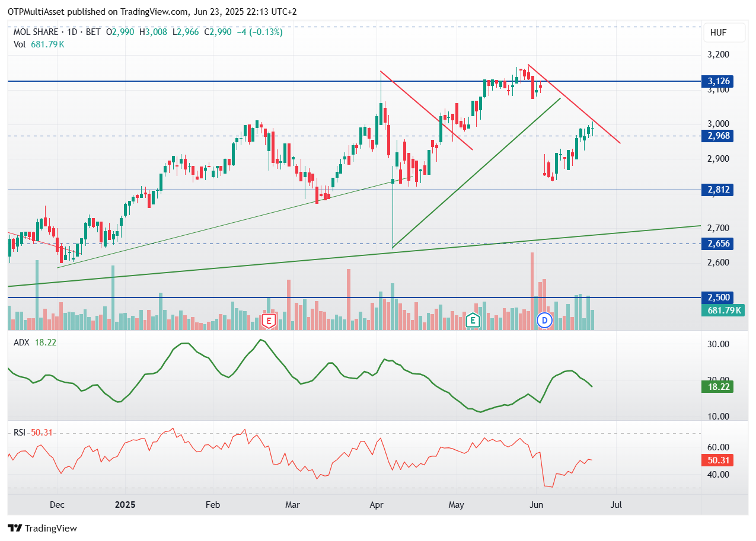Select the HUF currency label

(718, 33)
